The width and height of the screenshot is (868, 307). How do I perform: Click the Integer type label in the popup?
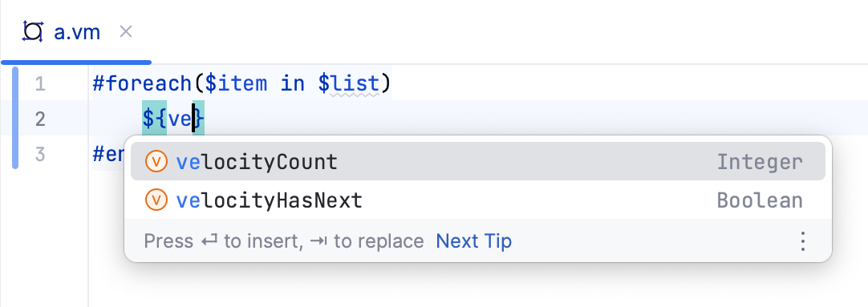(x=760, y=162)
